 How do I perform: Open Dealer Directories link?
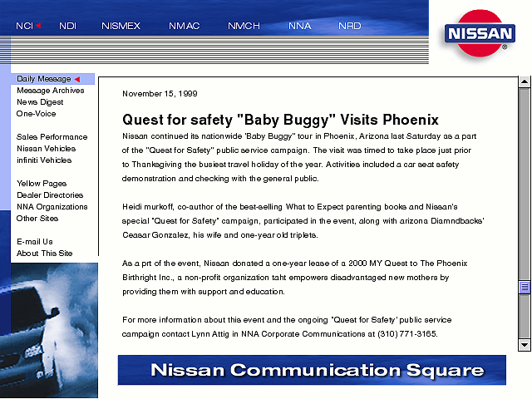click(x=50, y=195)
